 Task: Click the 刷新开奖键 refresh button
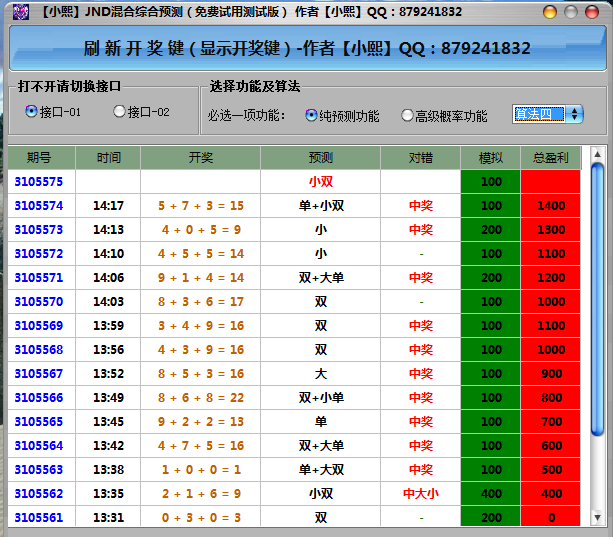pos(306,48)
